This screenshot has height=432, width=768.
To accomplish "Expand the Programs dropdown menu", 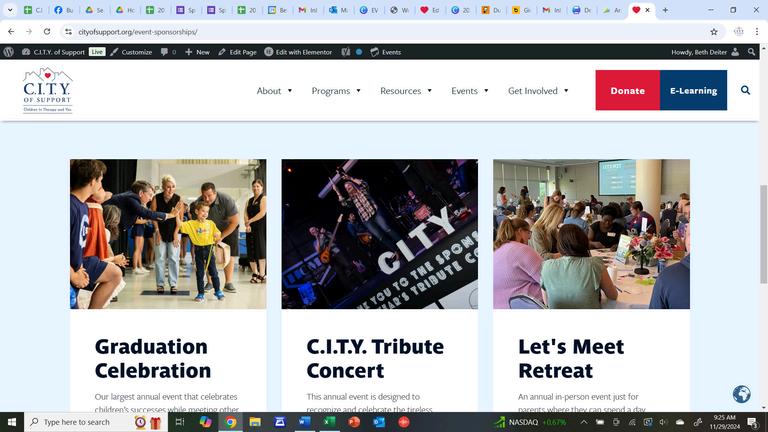I will coord(336,91).
